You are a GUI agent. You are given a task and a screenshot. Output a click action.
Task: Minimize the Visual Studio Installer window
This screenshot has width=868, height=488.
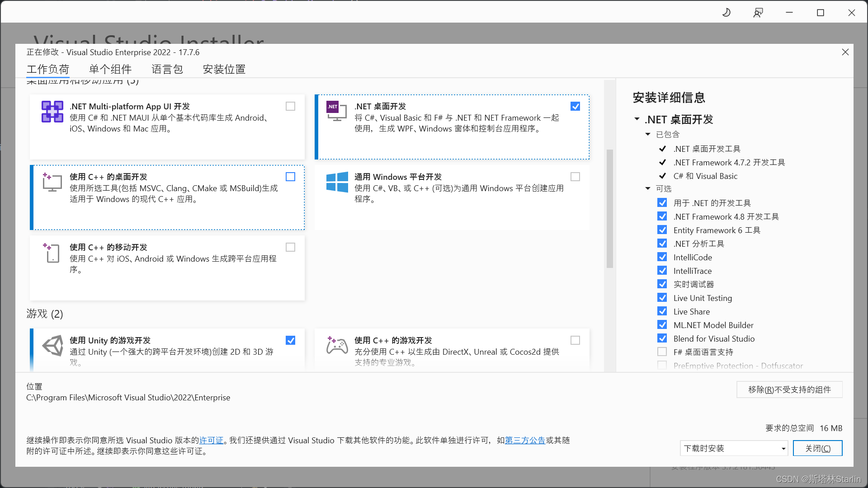[789, 12]
